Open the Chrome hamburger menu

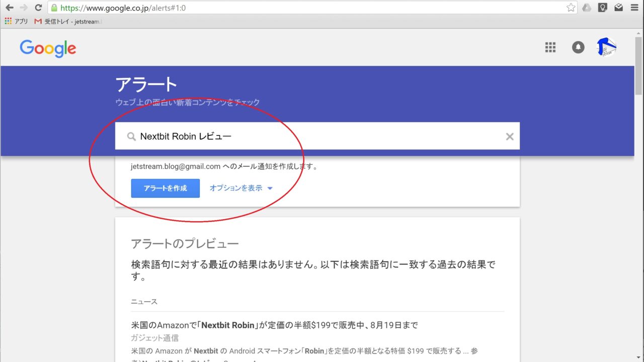(634, 8)
